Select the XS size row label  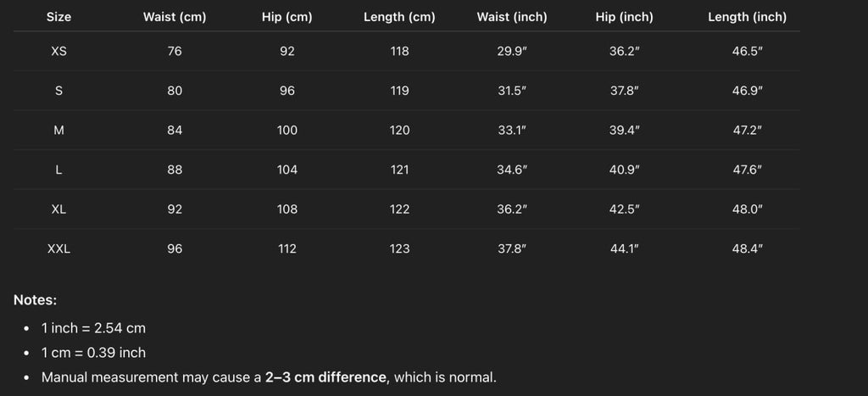pos(58,51)
